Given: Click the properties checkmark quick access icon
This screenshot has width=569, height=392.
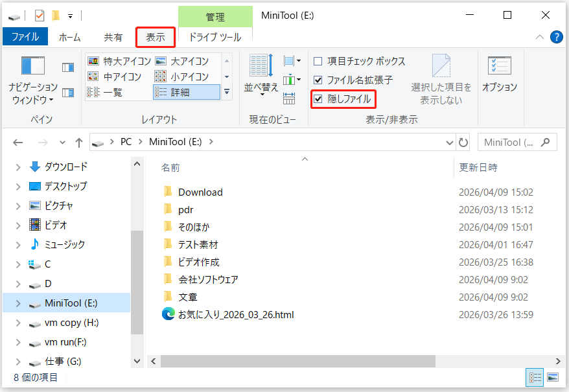Looking at the screenshot, I should pyautogui.click(x=40, y=16).
